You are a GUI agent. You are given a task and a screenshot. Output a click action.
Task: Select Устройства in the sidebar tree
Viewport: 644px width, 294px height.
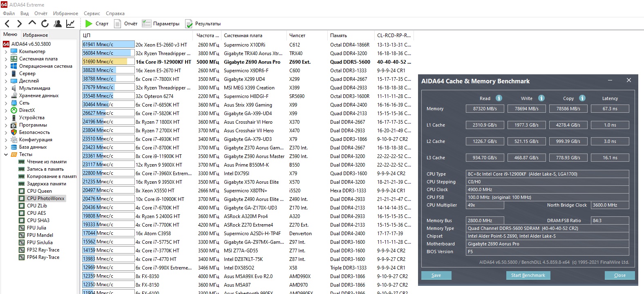(32, 118)
